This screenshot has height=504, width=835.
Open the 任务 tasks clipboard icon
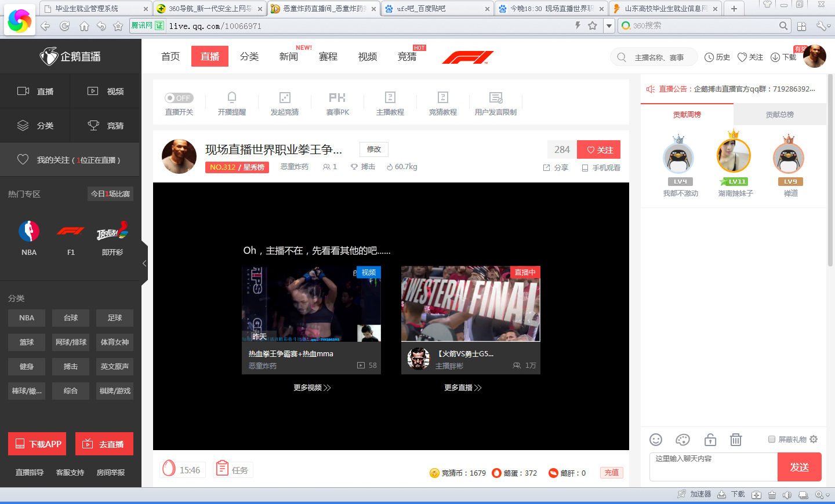click(222, 468)
